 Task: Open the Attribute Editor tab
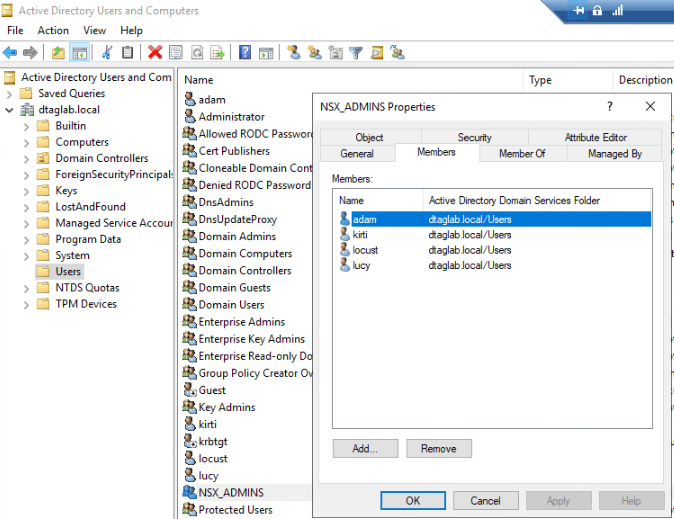pyautogui.click(x=595, y=137)
